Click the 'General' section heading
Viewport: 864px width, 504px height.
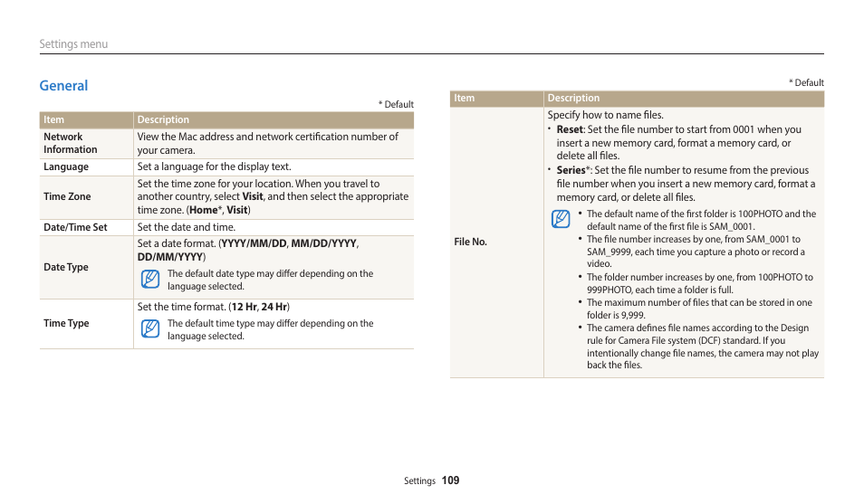(x=63, y=85)
